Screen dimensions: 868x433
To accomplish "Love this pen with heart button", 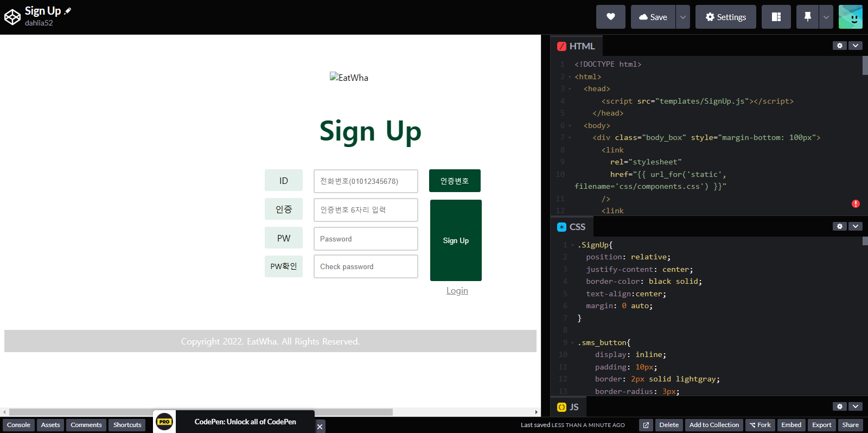I will point(611,17).
